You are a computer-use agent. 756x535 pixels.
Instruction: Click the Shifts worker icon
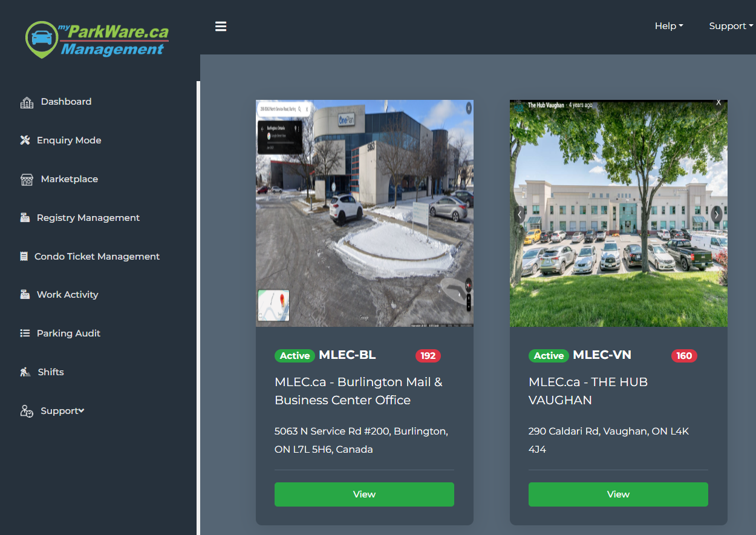pyautogui.click(x=25, y=372)
